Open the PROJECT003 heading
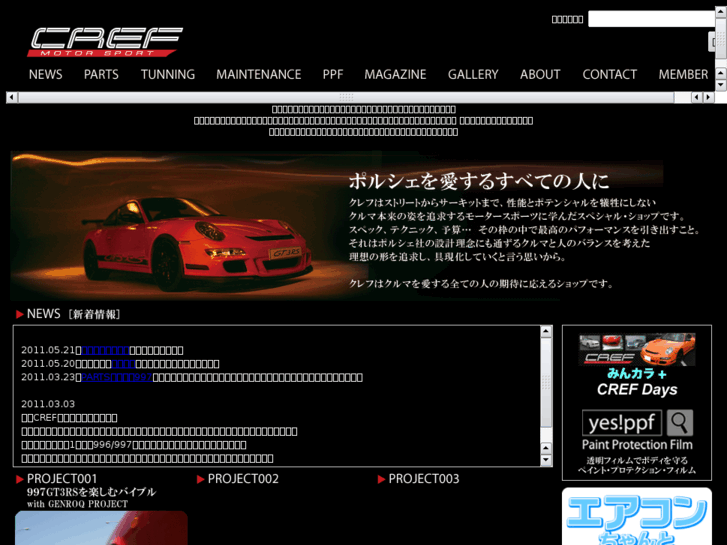The height and width of the screenshot is (545, 727). pyautogui.click(x=424, y=479)
